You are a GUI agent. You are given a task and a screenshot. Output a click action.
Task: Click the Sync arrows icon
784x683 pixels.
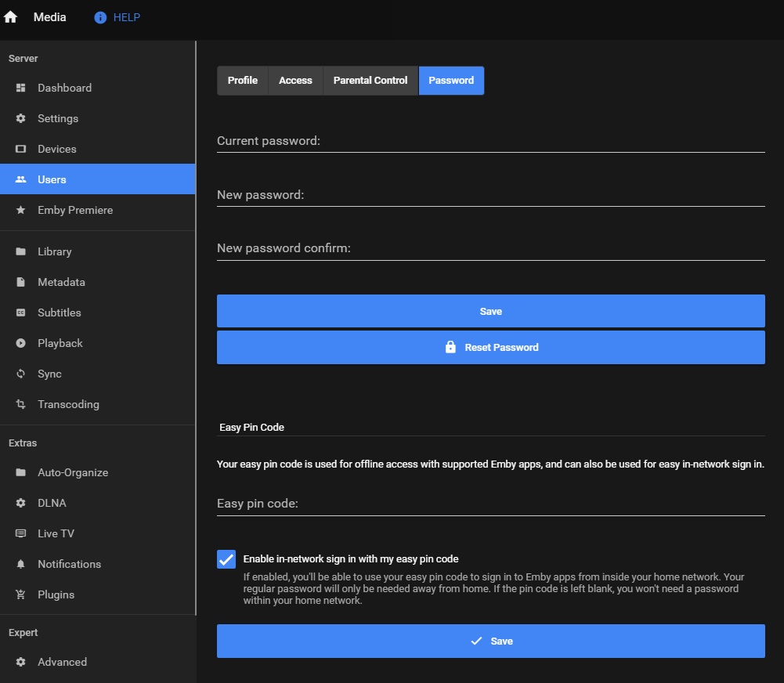21,374
